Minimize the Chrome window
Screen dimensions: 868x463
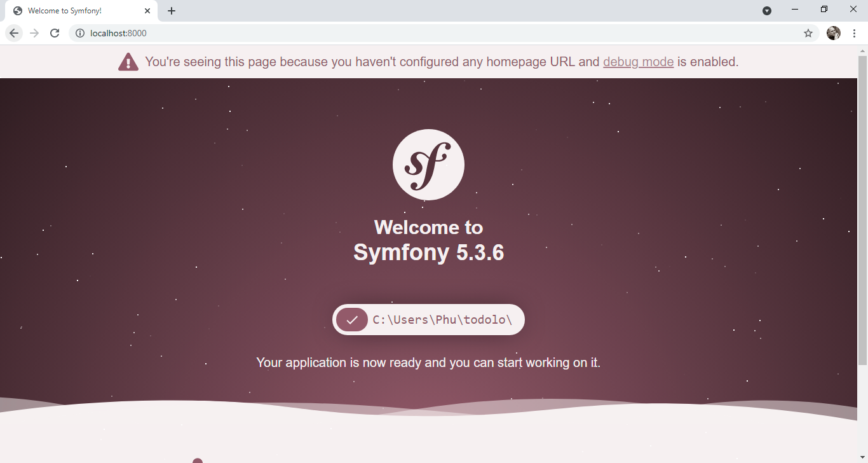click(x=795, y=10)
